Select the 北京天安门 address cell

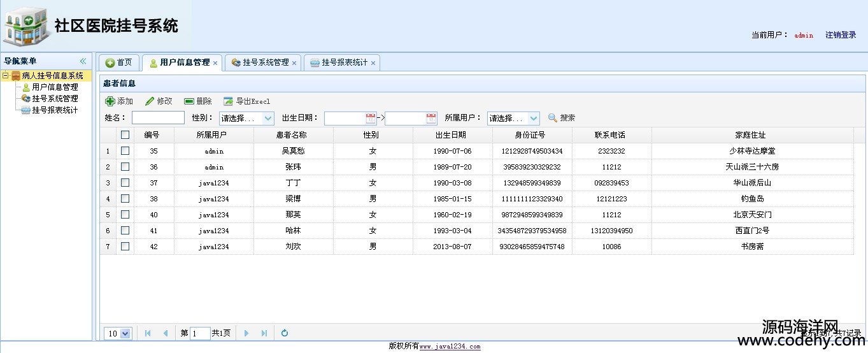752,215
